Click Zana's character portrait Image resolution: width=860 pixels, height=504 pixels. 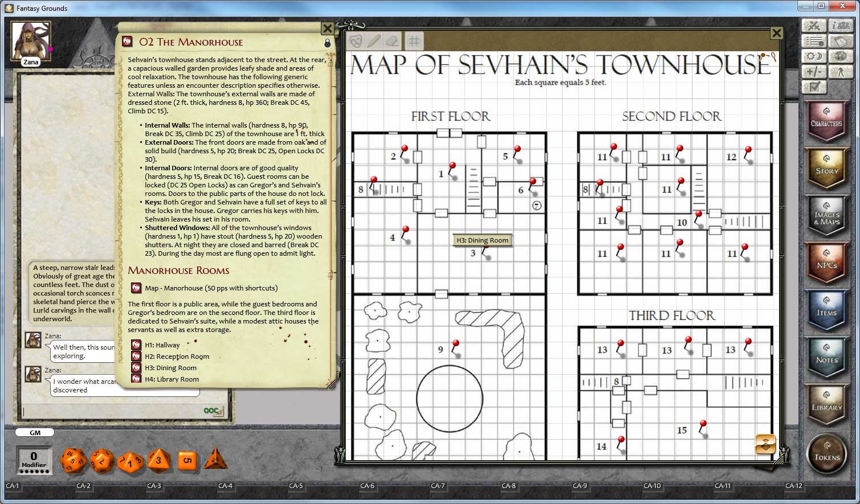pos(31,40)
